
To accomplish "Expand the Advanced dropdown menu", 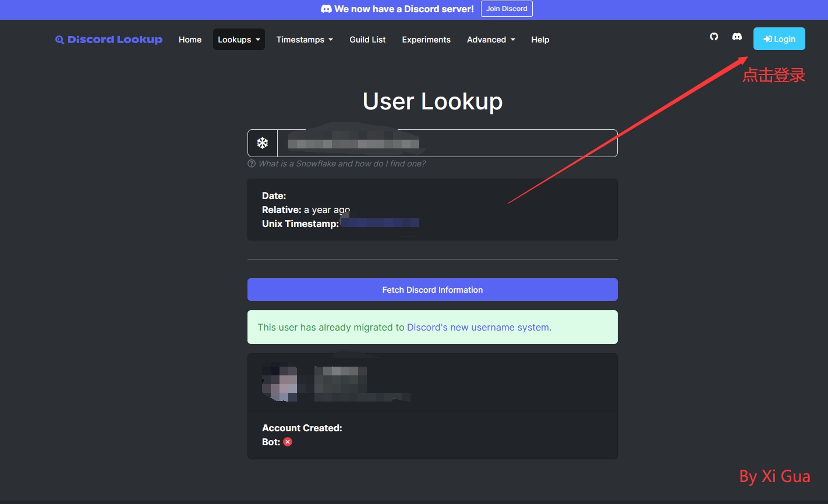I will (491, 40).
